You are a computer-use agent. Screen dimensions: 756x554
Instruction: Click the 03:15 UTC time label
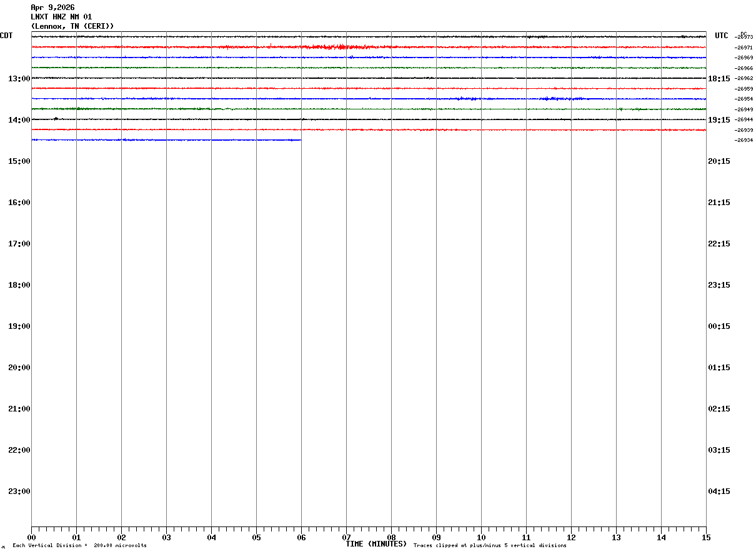click(x=719, y=450)
